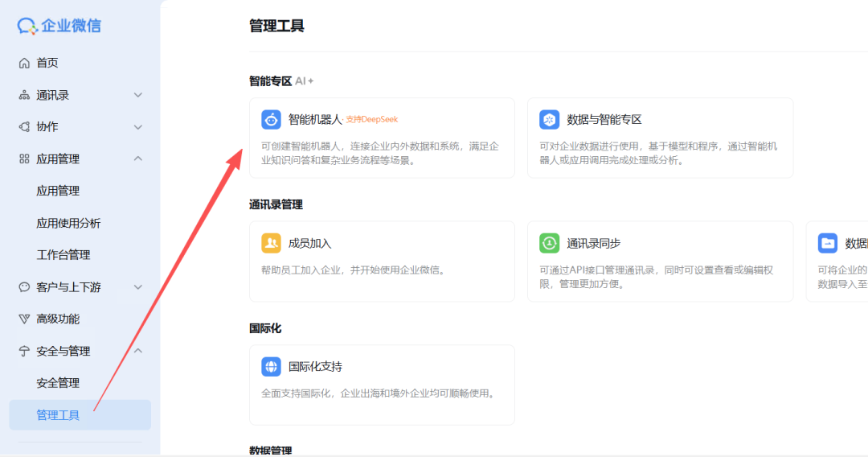Click the 国际化支持 globe icon
The width and height of the screenshot is (868, 457).
coord(272,367)
